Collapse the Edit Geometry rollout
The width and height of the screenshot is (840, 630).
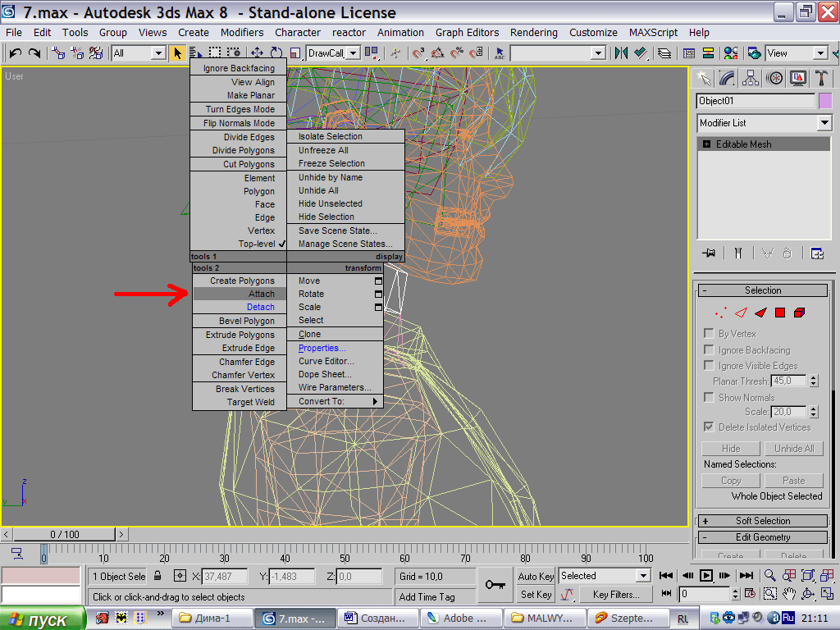point(763,537)
